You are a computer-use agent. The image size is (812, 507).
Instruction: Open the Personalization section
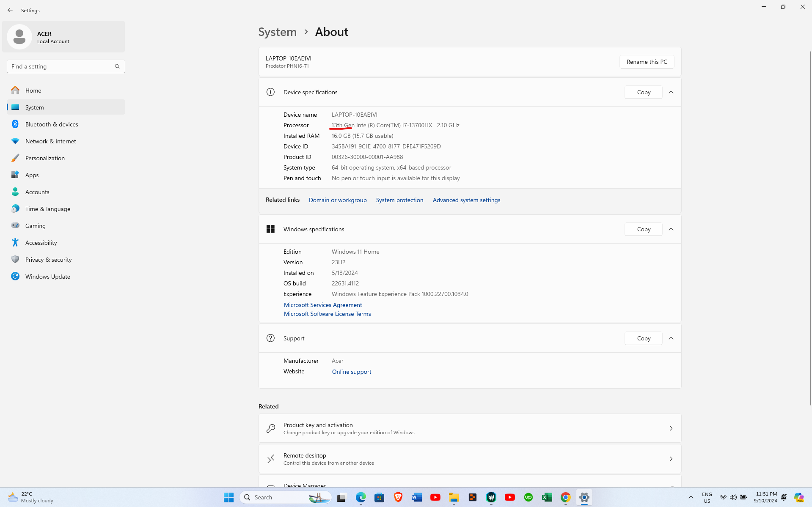coord(66,158)
